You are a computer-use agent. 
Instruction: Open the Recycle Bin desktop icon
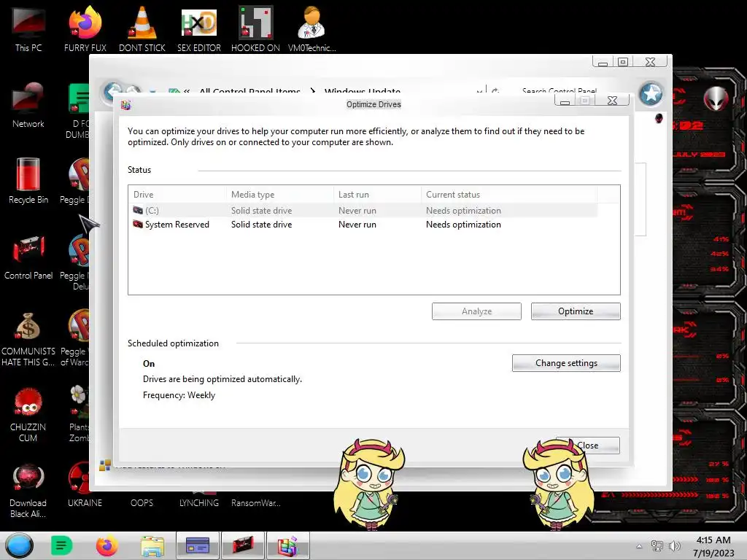28,181
